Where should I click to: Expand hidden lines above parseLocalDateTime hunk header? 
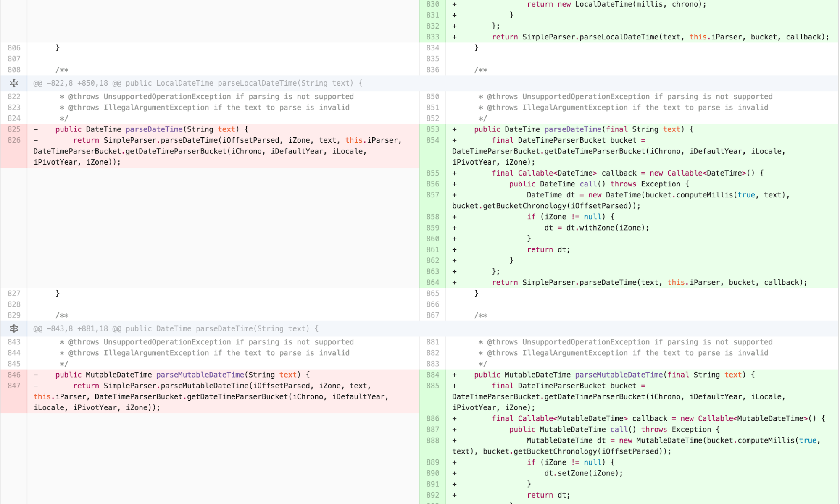(14, 83)
